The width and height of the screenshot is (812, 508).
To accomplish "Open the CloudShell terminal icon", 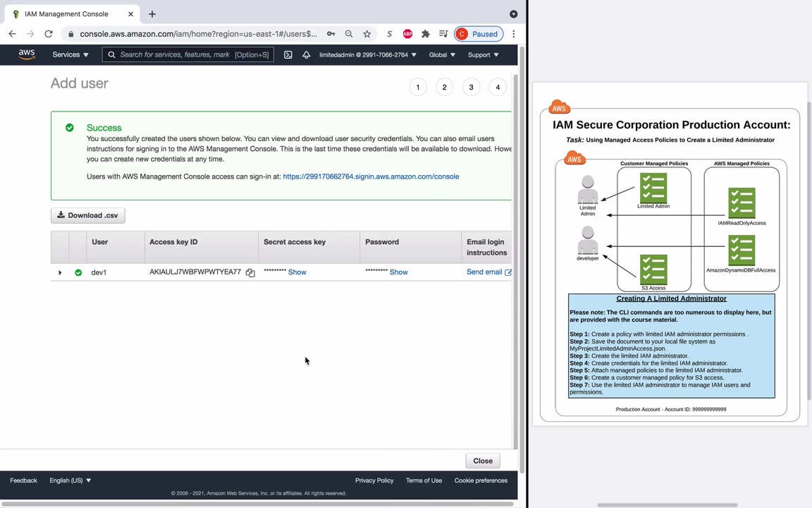I will pos(288,54).
